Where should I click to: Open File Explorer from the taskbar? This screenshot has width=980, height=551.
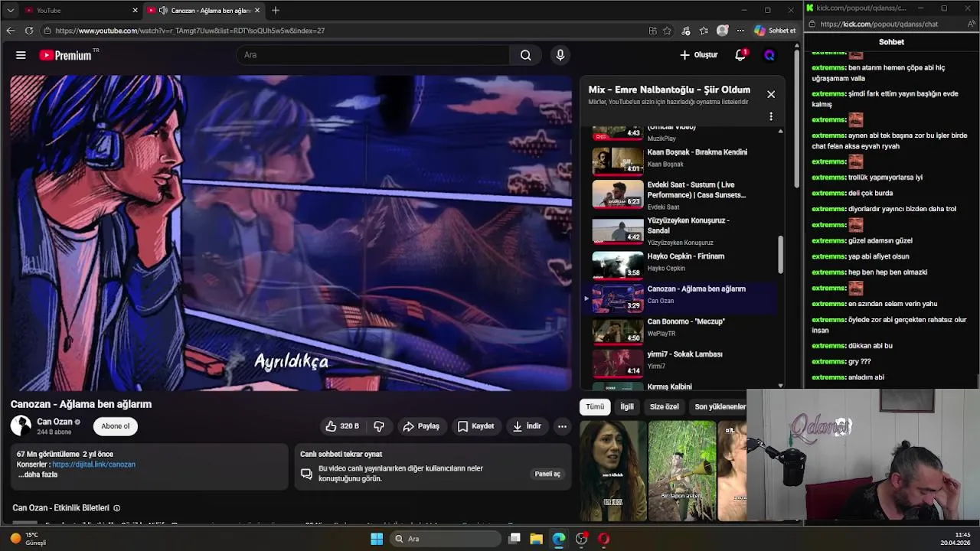click(536, 539)
